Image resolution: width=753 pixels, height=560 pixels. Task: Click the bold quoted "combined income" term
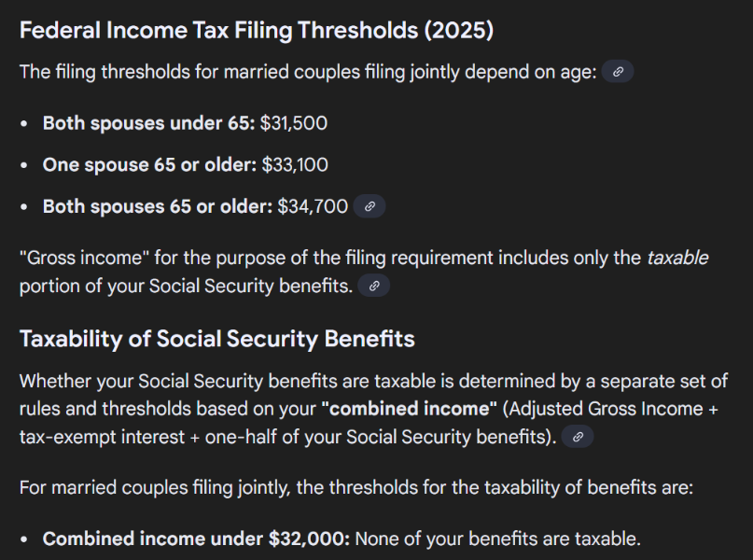(x=410, y=408)
